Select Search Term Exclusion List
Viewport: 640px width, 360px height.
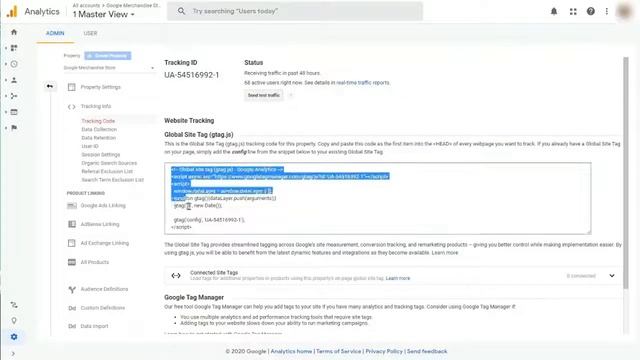[x=112, y=180]
